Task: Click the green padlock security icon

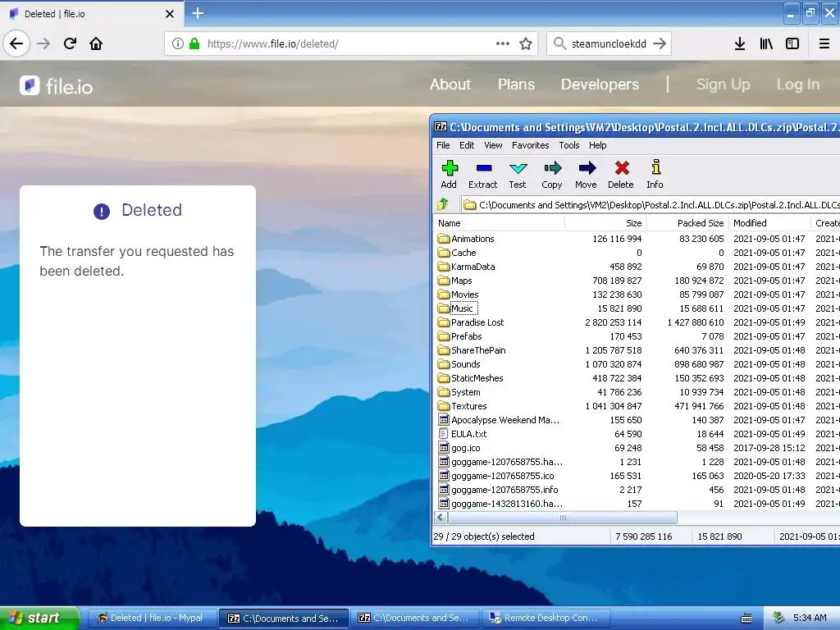Action: click(x=194, y=43)
